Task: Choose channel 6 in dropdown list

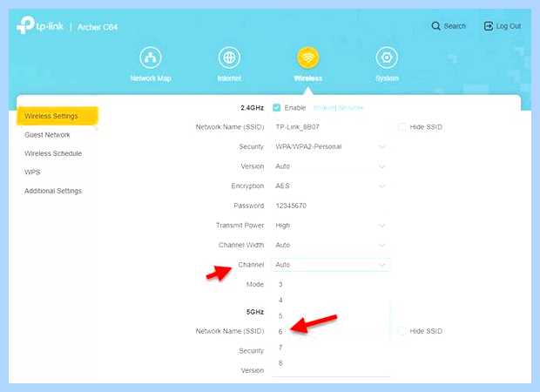Action: [x=331, y=331]
